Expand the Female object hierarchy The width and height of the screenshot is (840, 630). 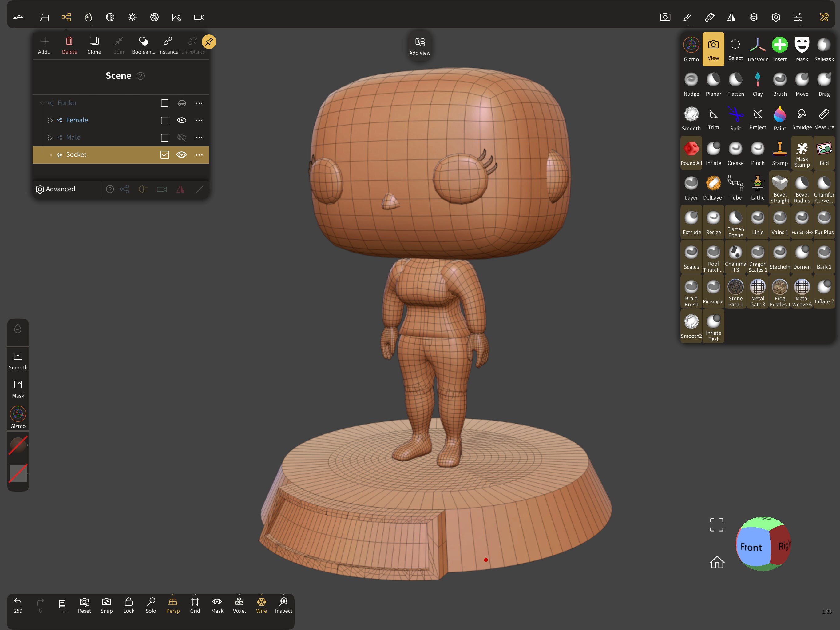(x=50, y=121)
